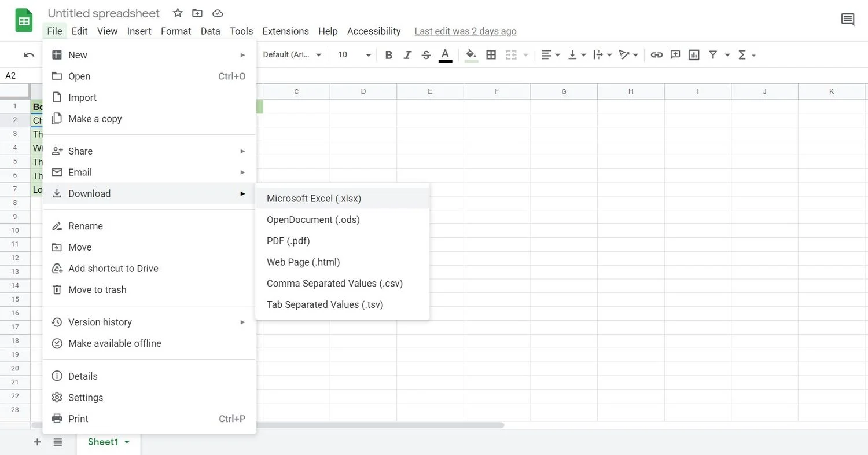This screenshot has height=455, width=868.
Task: Open Settings from File menu
Action: click(x=149, y=398)
